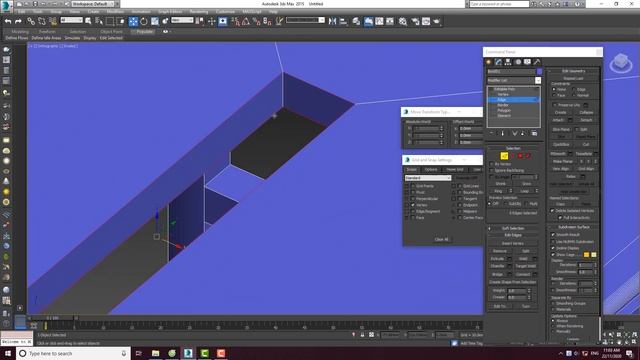Toggle Delete Isolated Vertices checkbox
640x360 pixels.
[552, 211]
